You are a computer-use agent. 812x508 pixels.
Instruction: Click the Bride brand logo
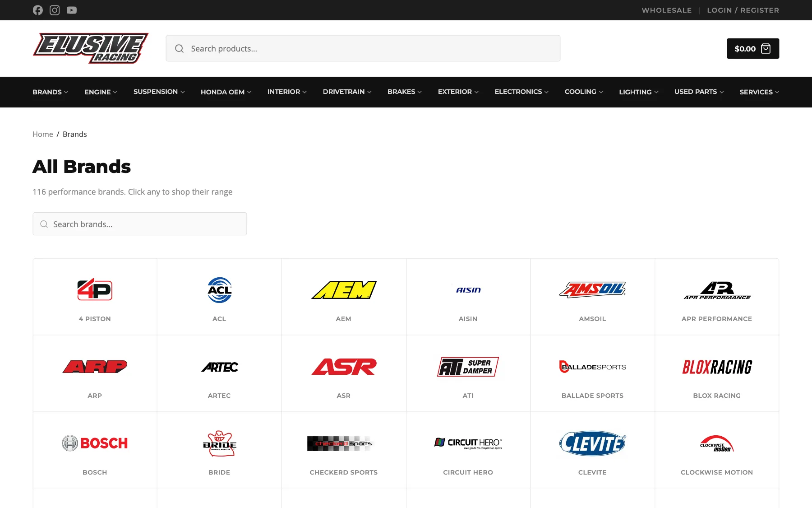pyautogui.click(x=219, y=443)
